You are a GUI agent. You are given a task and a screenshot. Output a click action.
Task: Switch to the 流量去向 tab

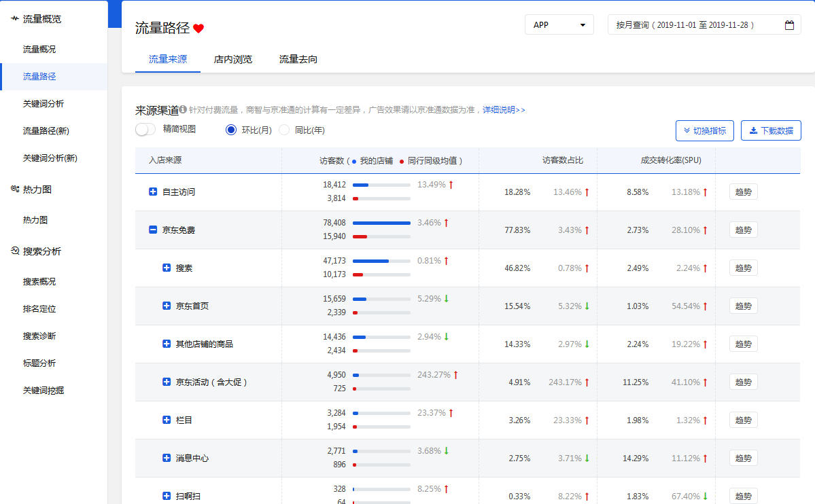(298, 60)
